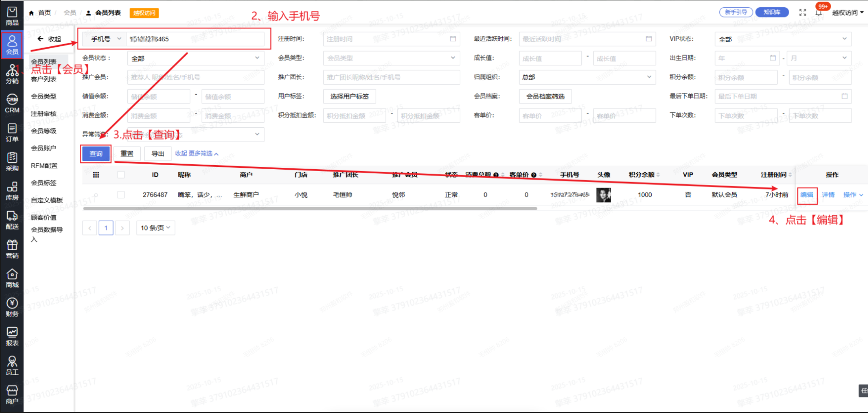Click the 分销 distribution sidebar icon

pyautogui.click(x=12, y=74)
